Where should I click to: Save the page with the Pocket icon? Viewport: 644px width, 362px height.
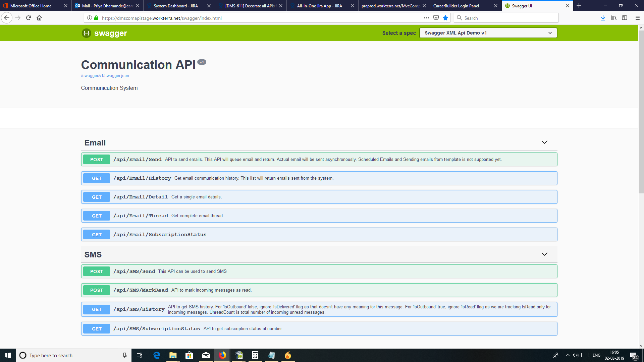tap(436, 18)
